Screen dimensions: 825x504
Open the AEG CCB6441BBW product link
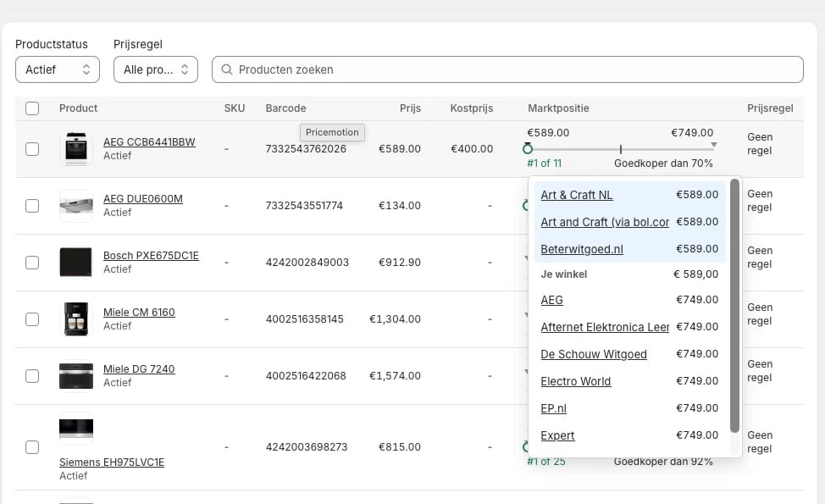tap(149, 142)
